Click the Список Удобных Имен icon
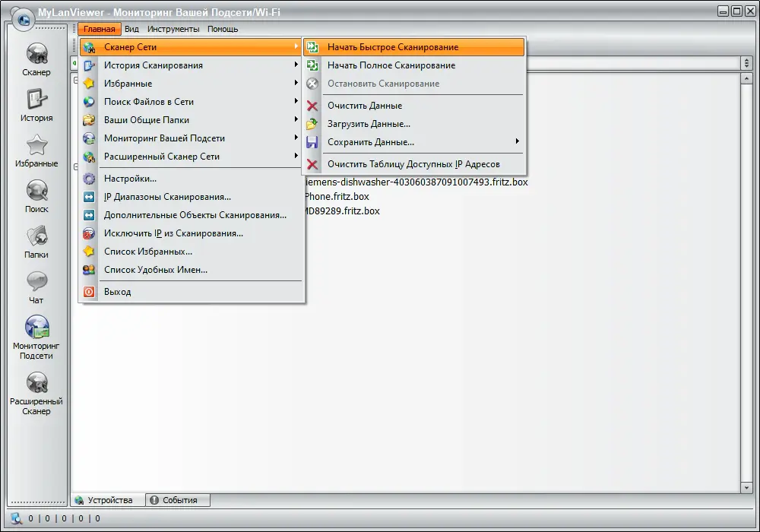The height and width of the screenshot is (532, 760). pos(89,270)
